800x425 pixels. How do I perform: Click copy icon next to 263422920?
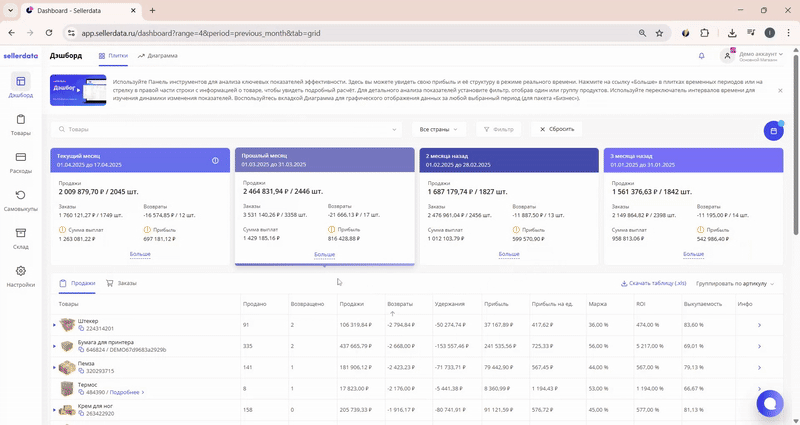click(81, 414)
